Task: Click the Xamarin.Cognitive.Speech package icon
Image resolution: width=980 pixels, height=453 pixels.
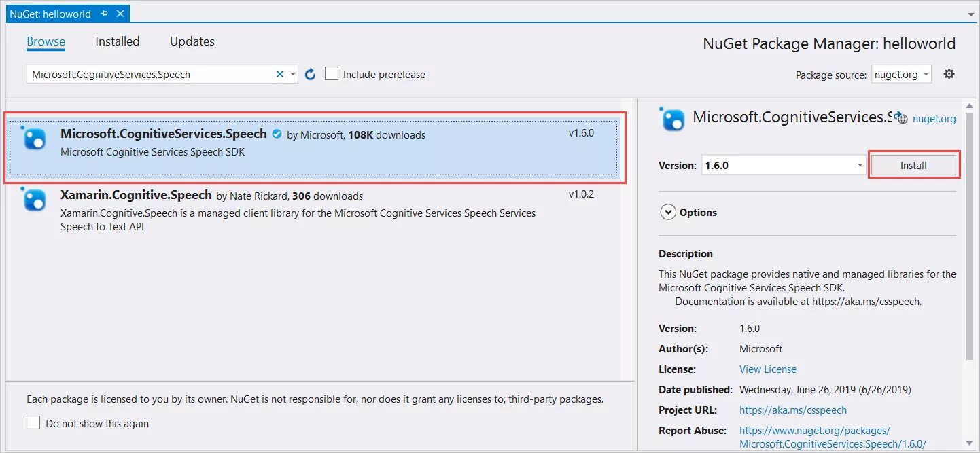Action: point(34,200)
